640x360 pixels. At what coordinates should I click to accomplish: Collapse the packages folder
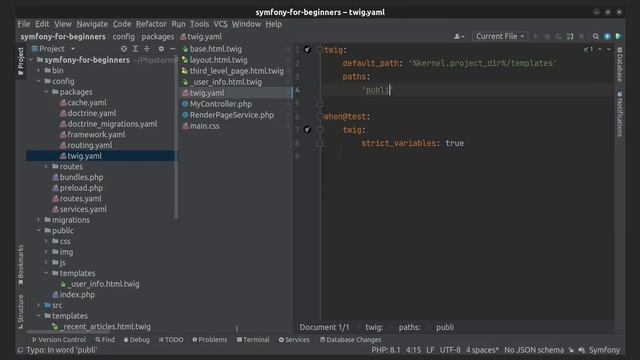(x=46, y=92)
